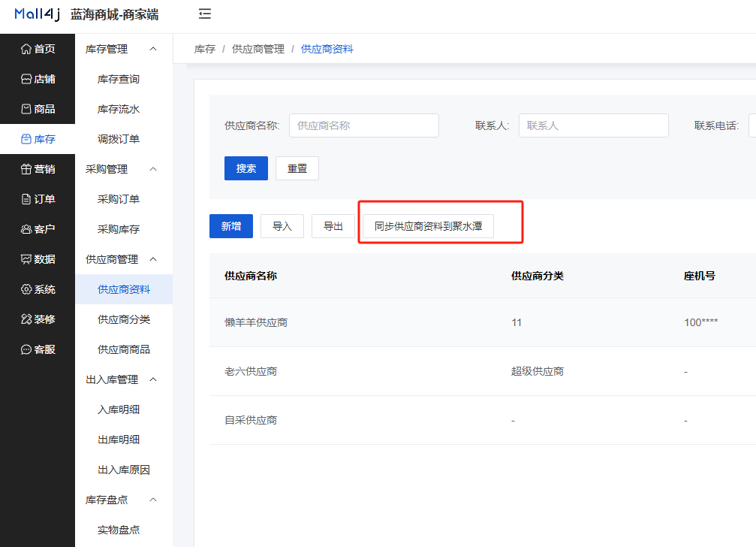The width and height of the screenshot is (756, 547).
Task: Open 实物盘点 menu item
Action: [x=124, y=530]
